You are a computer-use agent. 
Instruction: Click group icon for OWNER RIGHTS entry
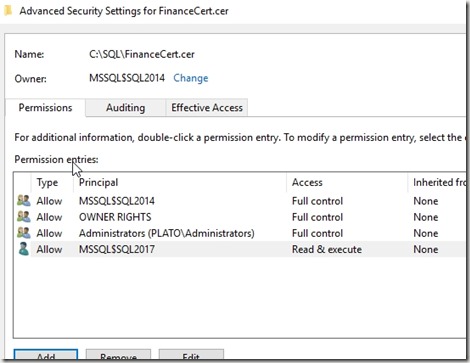(24, 217)
